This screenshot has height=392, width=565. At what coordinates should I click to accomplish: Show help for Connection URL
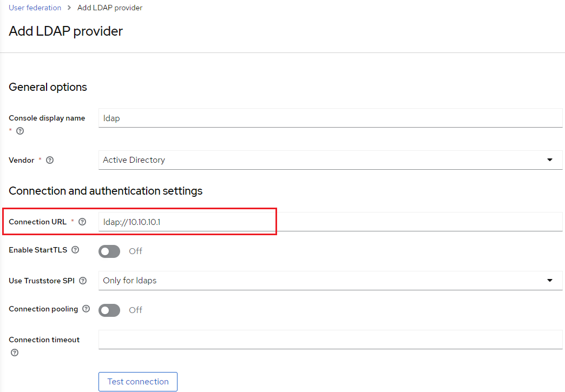tap(82, 222)
